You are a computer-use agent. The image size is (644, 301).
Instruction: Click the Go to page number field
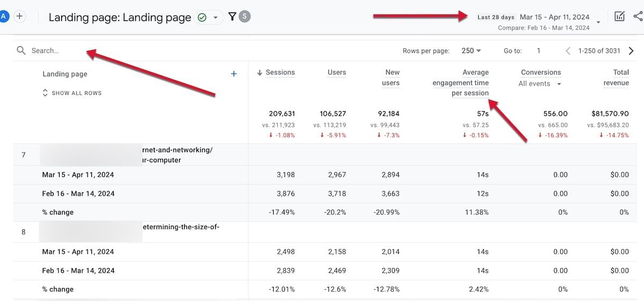[x=538, y=51]
